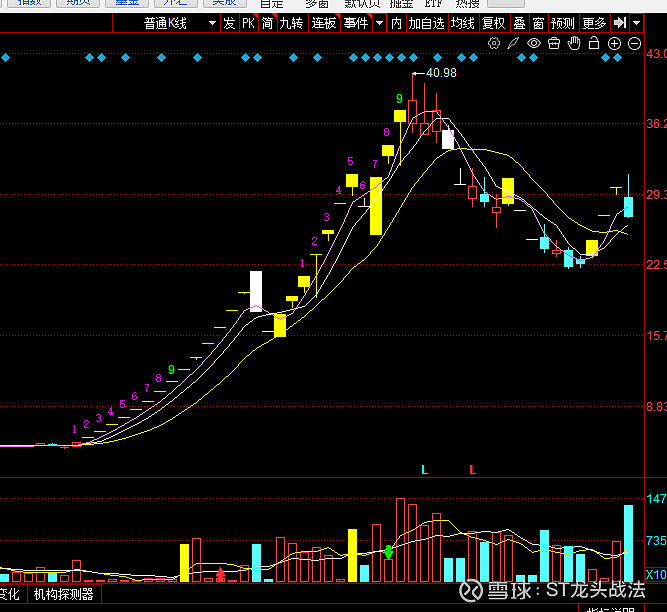667x612 pixels.
Task: Select the hand pan tool
Action: coord(574,43)
